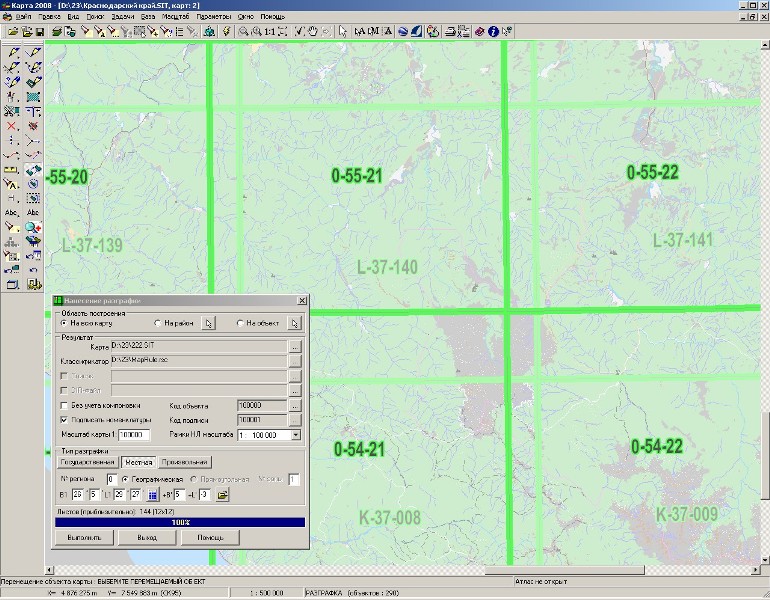The image size is (770, 600).
Task: Select the 1:1 scale toolbar button
Action: (x=270, y=32)
